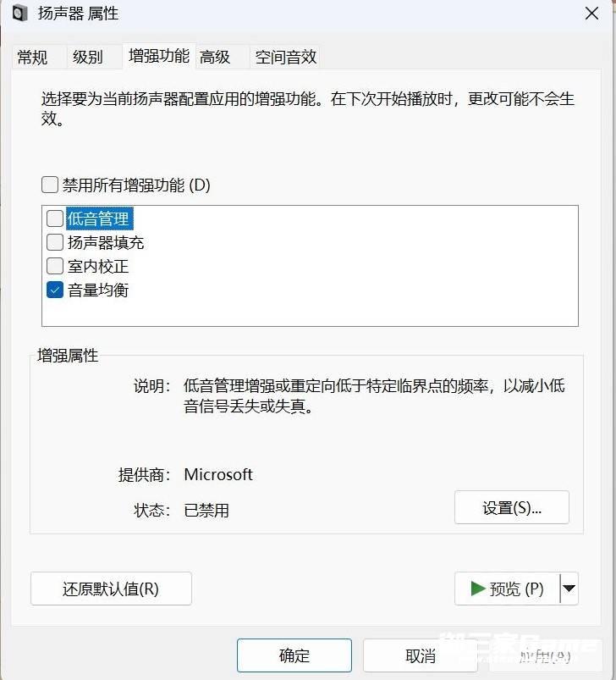Image resolution: width=616 pixels, height=680 pixels.
Task: Cancel the dialog with 取消
Action: [421, 655]
